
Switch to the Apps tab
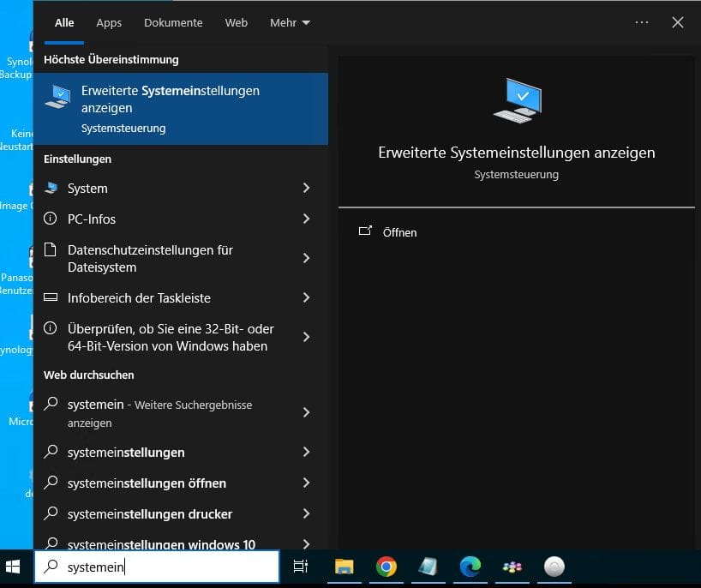pyautogui.click(x=108, y=22)
